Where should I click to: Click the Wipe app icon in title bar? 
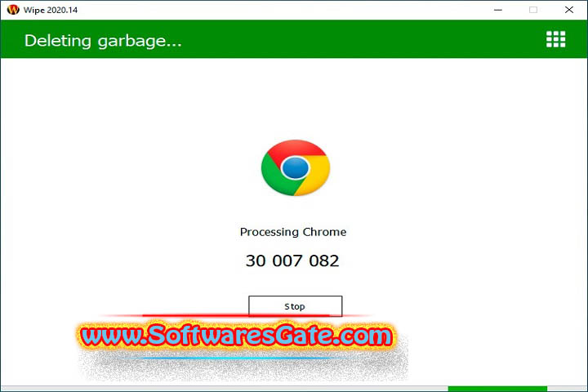13,9
